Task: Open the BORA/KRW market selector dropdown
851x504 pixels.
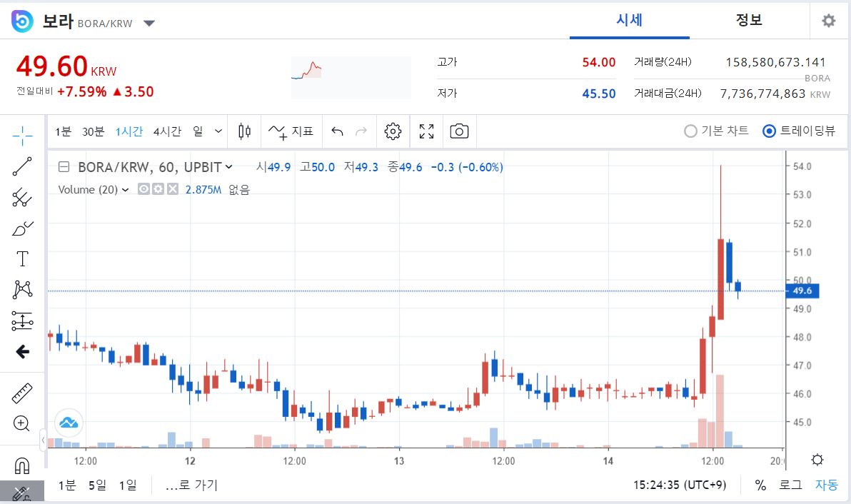Action: [x=149, y=23]
